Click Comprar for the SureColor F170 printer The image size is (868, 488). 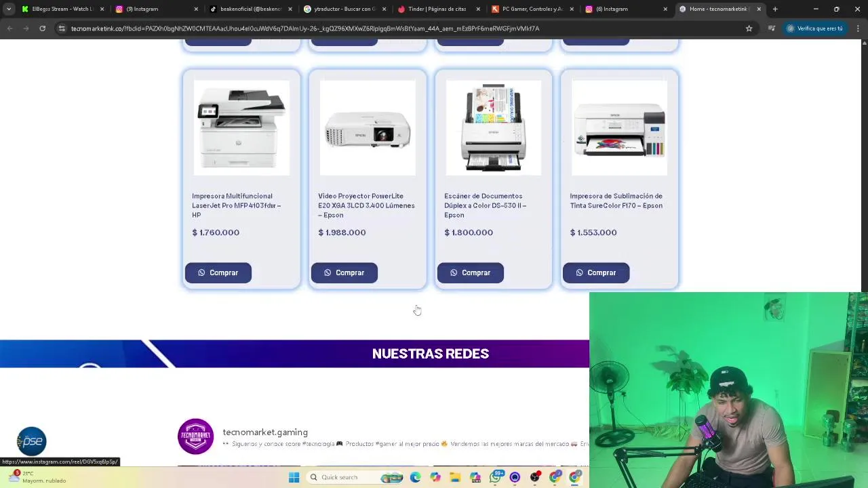pyautogui.click(x=596, y=272)
